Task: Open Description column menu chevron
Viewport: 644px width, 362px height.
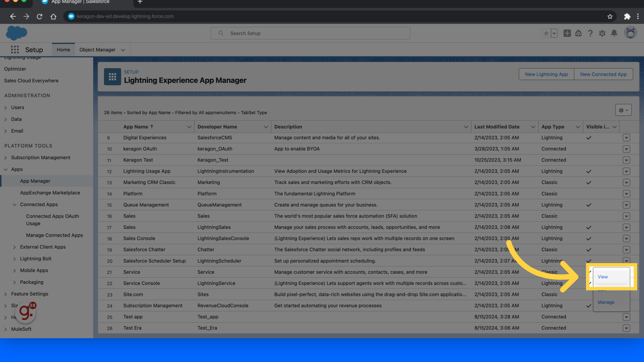Action: [x=466, y=127]
